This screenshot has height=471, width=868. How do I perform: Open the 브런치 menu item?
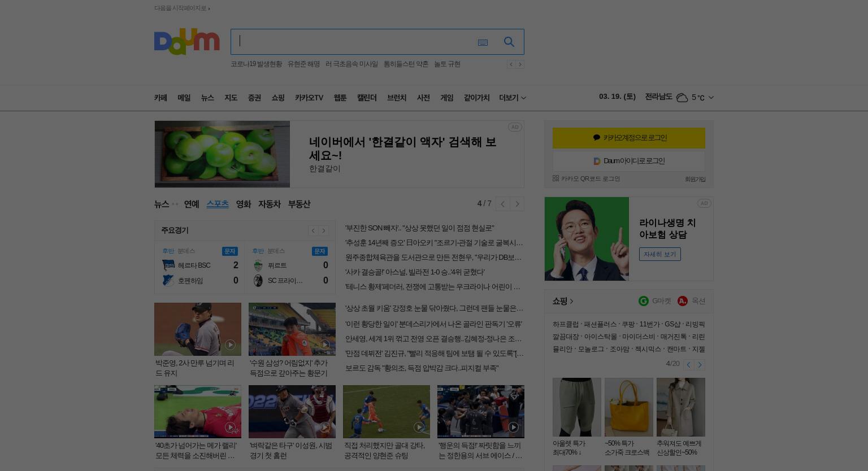(397, 98)
